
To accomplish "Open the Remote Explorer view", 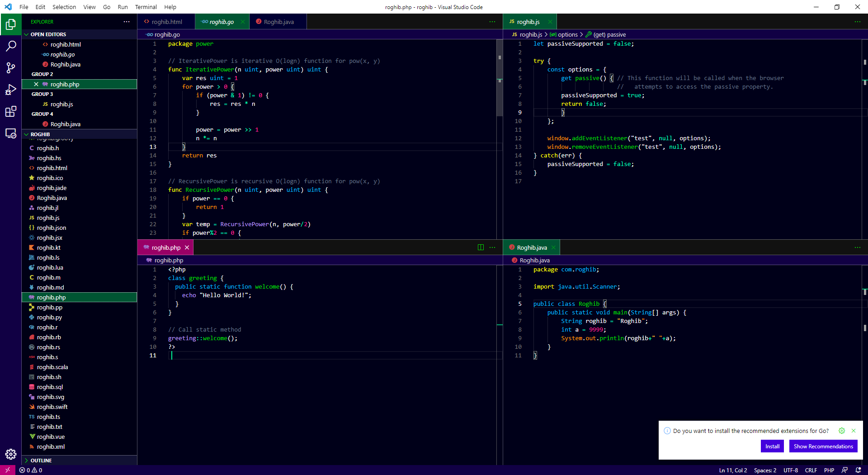I will tap(11, 133).
